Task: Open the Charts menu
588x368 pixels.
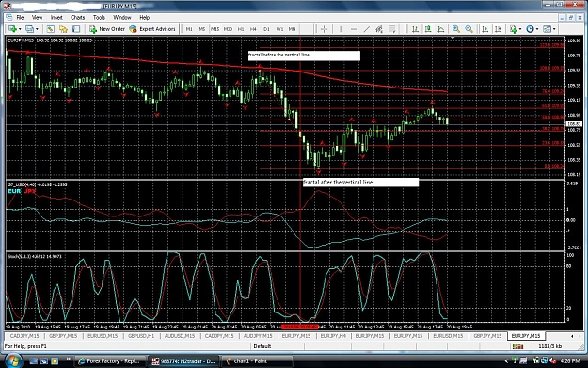Action: 78,17
